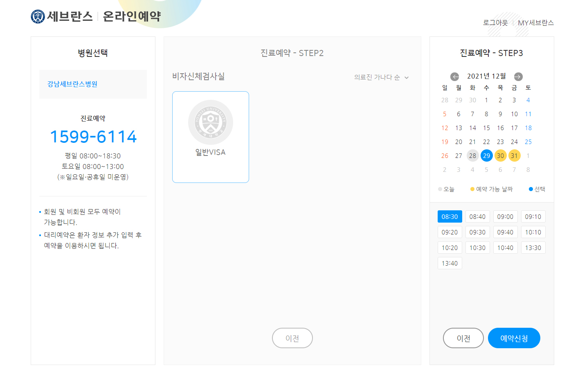
Task: Choose the 09:30 time slot
Action: pyautogui.click(x=478, y=232)
